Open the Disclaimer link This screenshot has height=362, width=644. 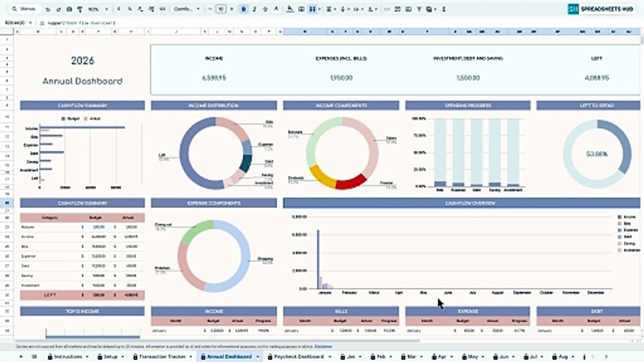point(324,347)
